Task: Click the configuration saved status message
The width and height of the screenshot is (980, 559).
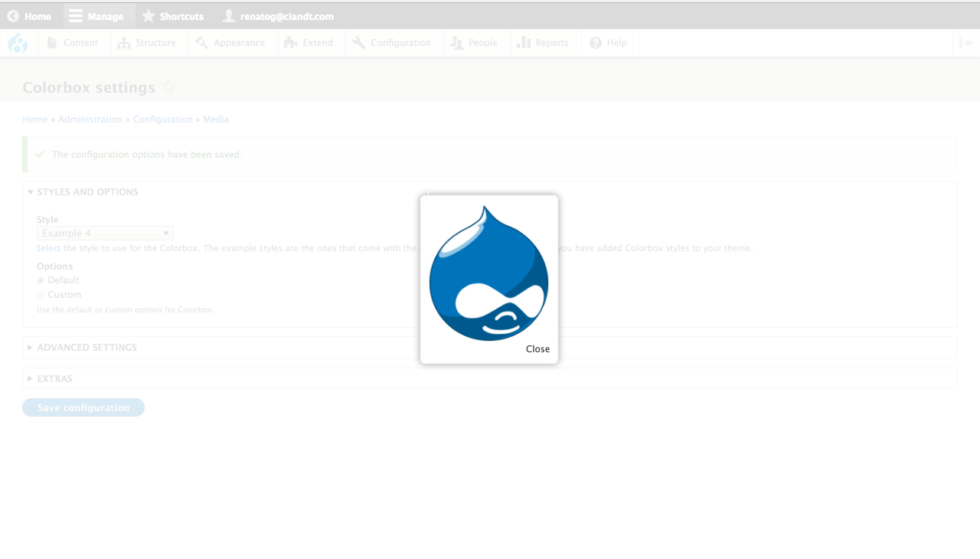Action: point(147,155)
